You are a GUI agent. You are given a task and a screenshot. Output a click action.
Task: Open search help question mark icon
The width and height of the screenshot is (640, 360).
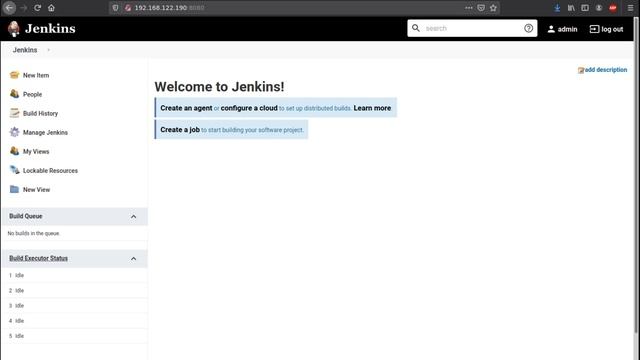(528, 28)
